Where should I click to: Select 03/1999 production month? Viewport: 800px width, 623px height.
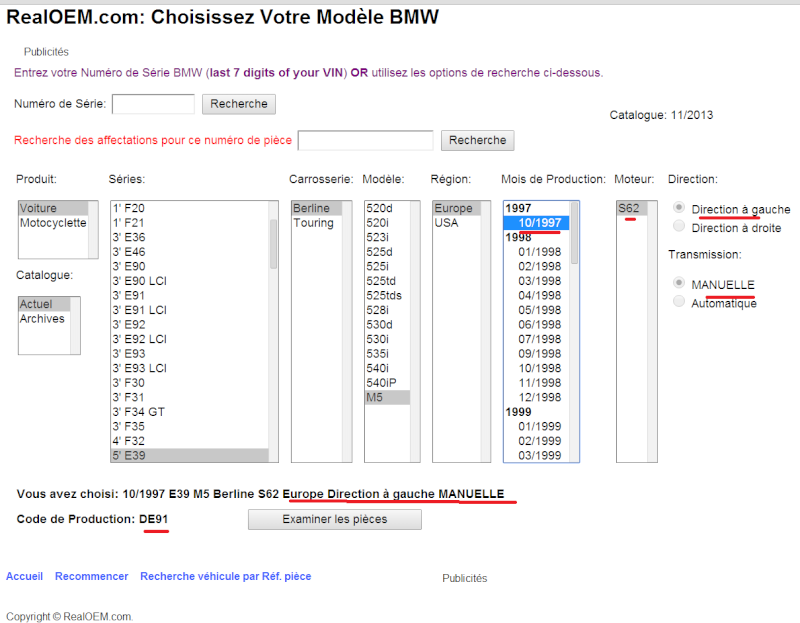(537, 455)
